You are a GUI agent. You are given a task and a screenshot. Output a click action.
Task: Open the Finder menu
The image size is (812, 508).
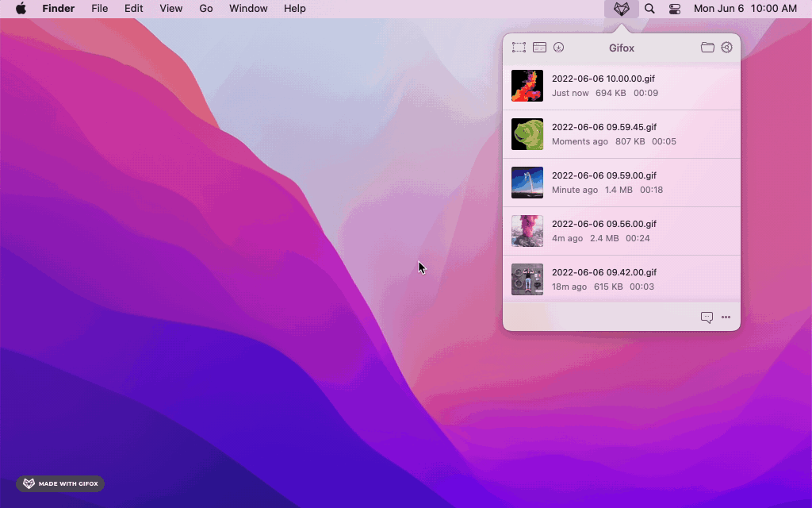coord(59,8)
